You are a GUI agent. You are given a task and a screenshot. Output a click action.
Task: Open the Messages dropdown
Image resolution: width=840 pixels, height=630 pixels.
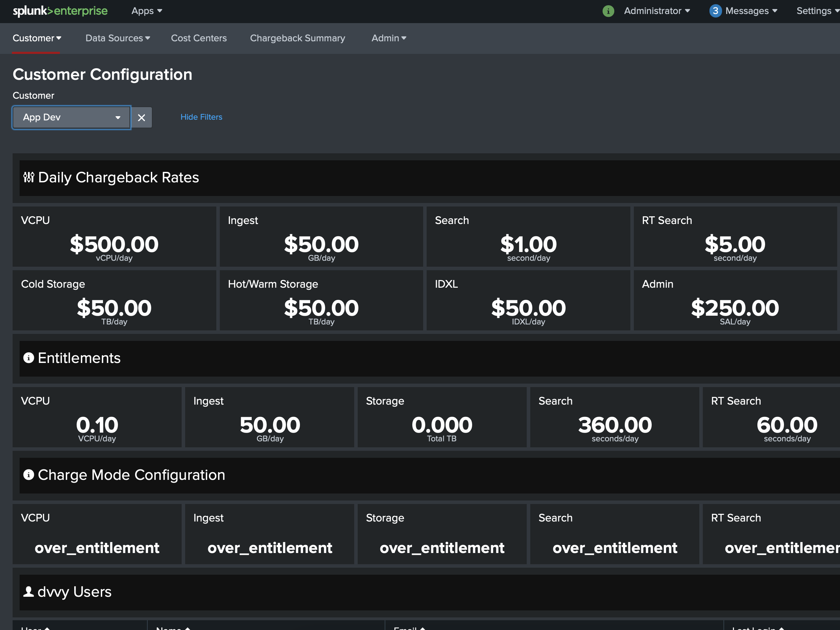click(x=751, y=11)
